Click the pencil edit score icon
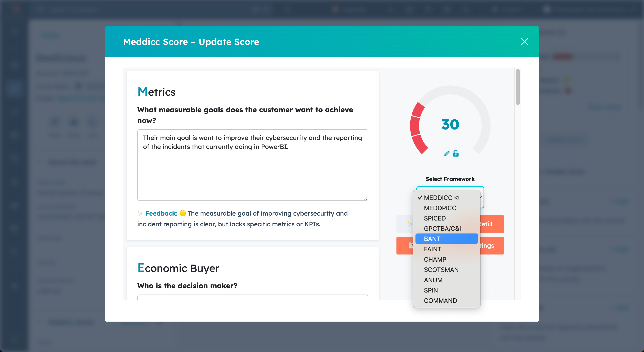644x352 pixels. [x=447, y=153]
